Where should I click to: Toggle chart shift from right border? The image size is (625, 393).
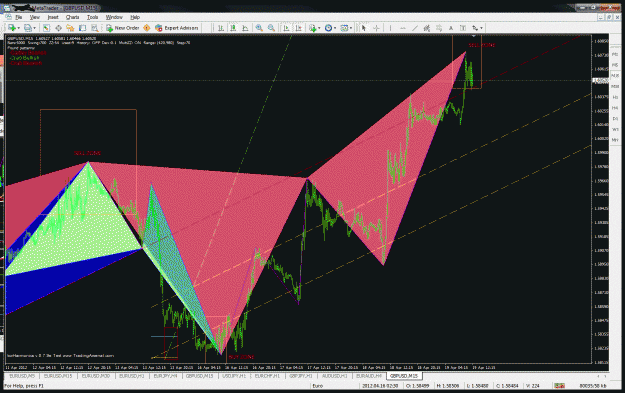(298, 28)
